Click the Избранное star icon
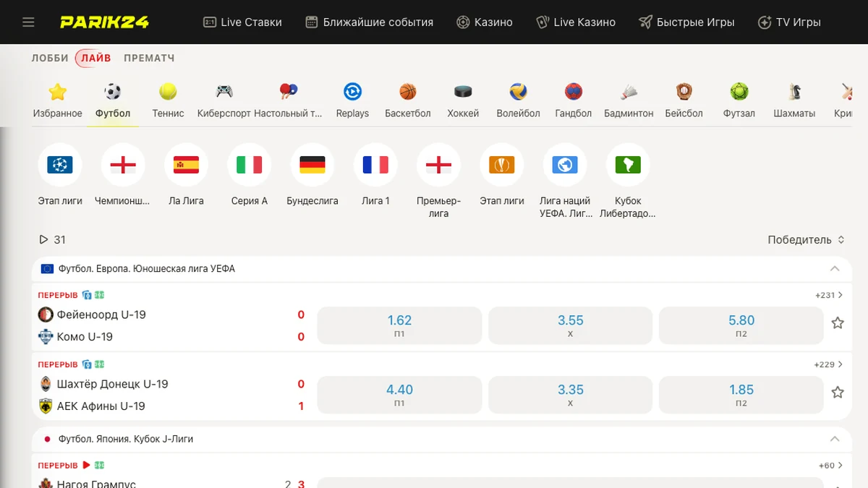Viewport: 868px width, 488px height. click(57, 92)
